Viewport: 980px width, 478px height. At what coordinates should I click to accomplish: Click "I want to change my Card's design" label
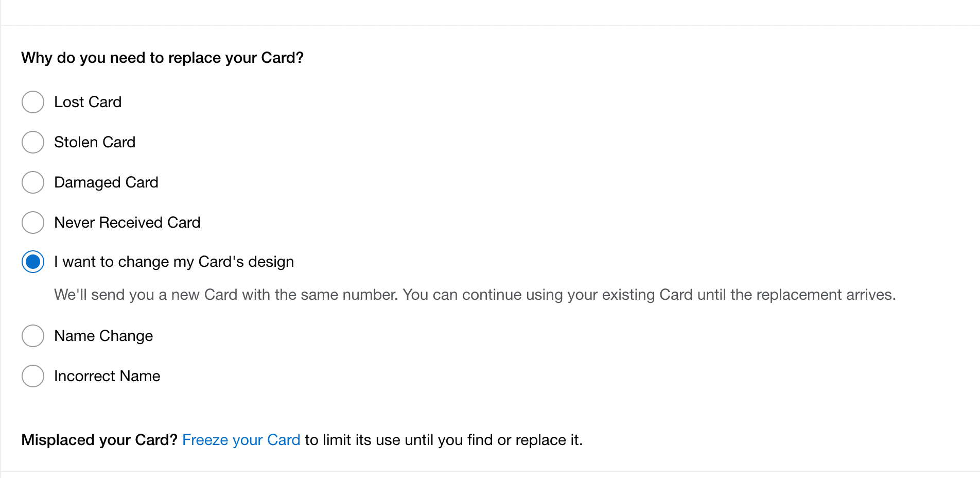pos(174,262)
